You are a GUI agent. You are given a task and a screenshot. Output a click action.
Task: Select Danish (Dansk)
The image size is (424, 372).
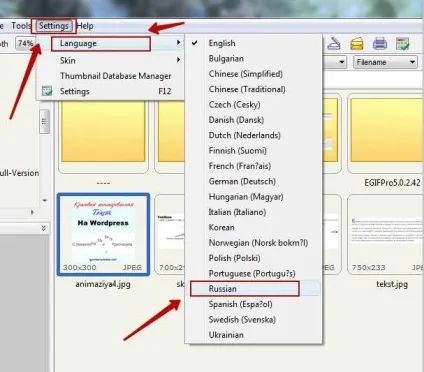point(254,120)
